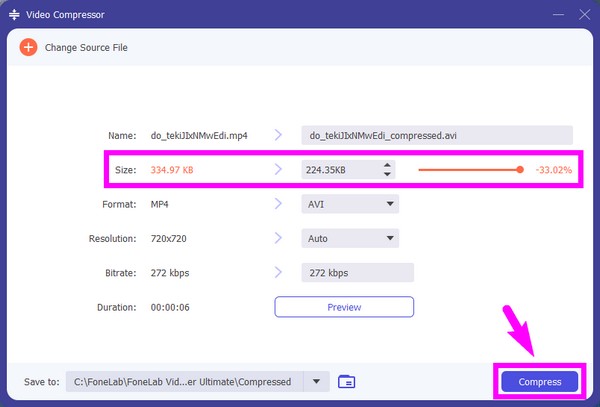Image resolution: width=600 pixels, height=407 pixels.
Task: Open the Auto resolution dropdown
Action: [350, 238]
